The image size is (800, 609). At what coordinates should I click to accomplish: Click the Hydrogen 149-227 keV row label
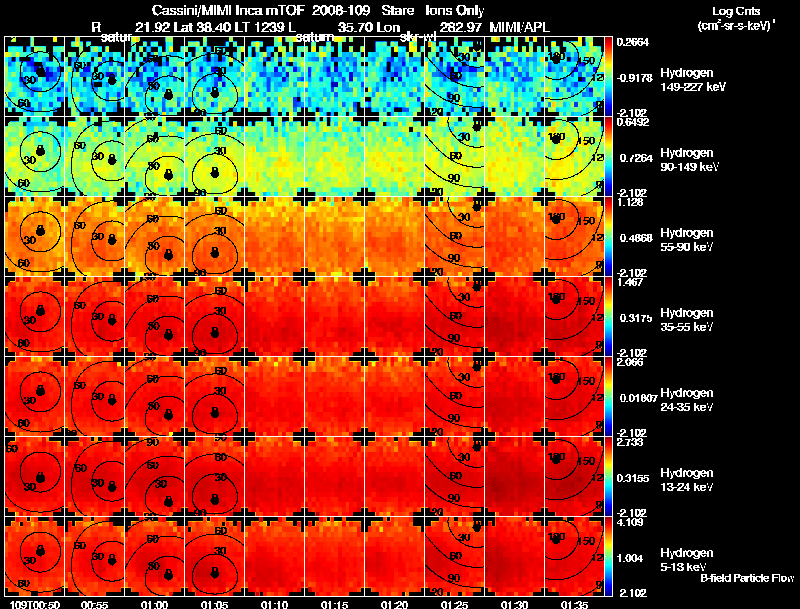[693, 80]
